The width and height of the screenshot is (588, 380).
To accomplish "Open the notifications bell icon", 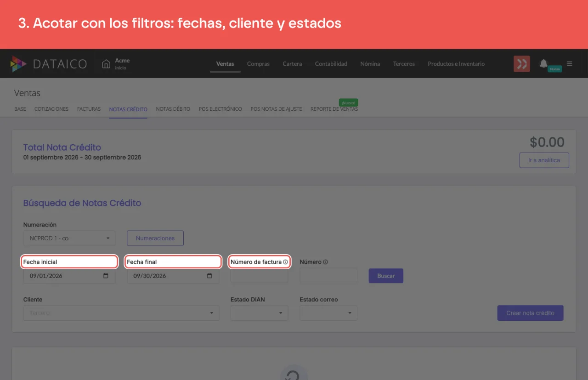I will [543, 63].
